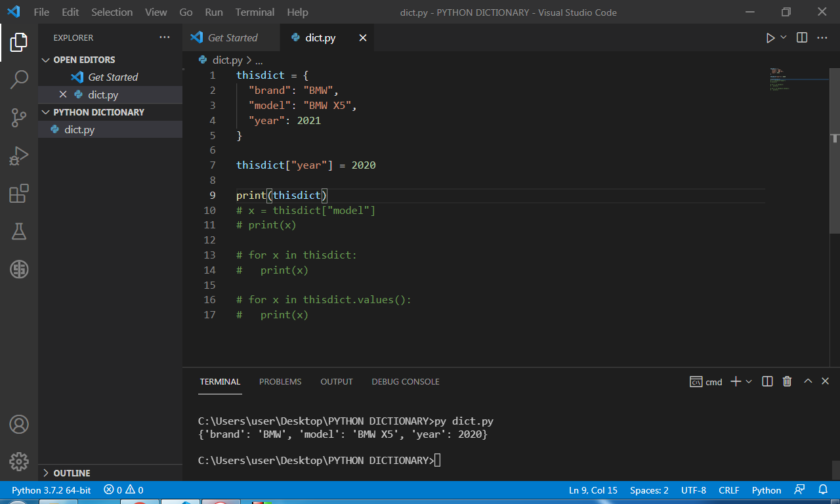Open the Manage gear icon
Image resolution: width=840 pixels, height=504 pixels.
click(19, 461)
